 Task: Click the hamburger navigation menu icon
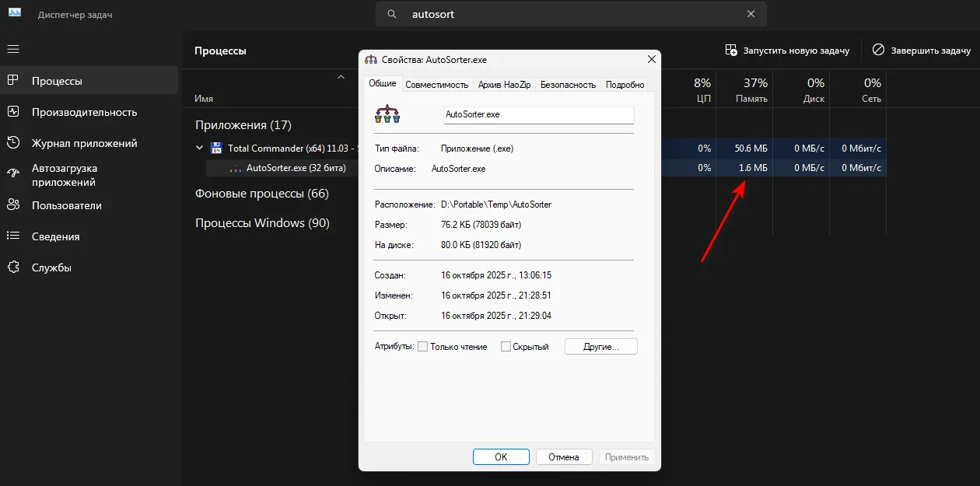click(x=13, y=49)
